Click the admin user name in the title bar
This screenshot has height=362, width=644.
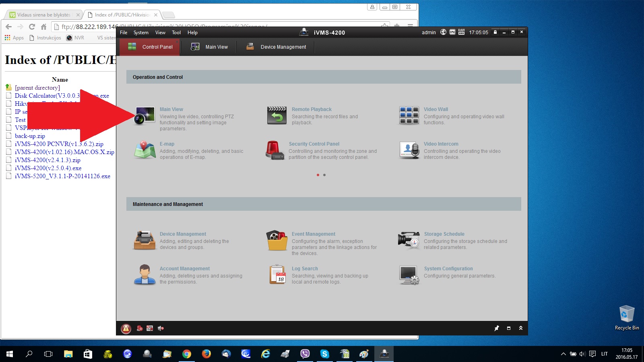[x=429, y=33]
